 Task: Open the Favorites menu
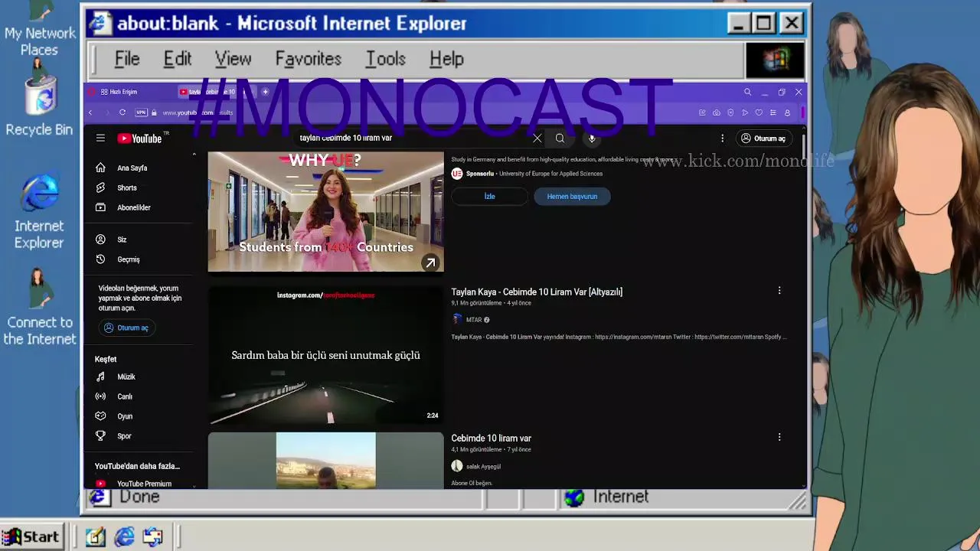309,59
